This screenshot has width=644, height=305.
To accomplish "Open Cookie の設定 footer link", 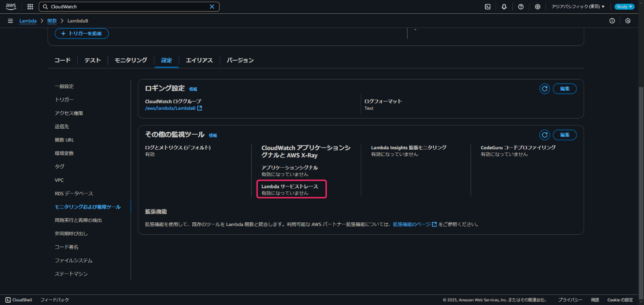I will pos(620,300).
